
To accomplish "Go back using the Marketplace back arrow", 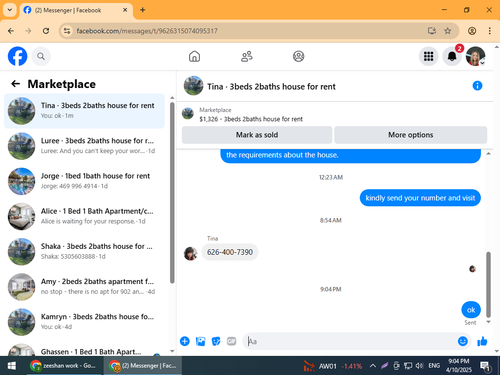I will click(x=15, y=84).
